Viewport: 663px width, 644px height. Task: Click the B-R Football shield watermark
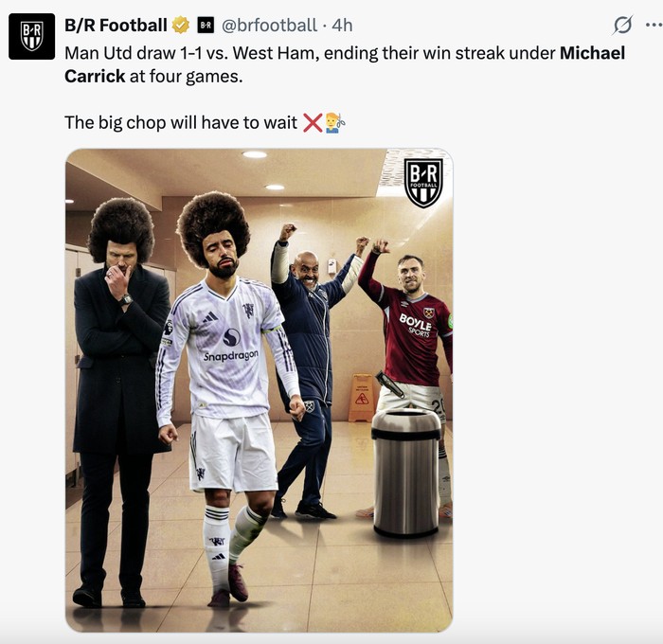tap(423, 183)
